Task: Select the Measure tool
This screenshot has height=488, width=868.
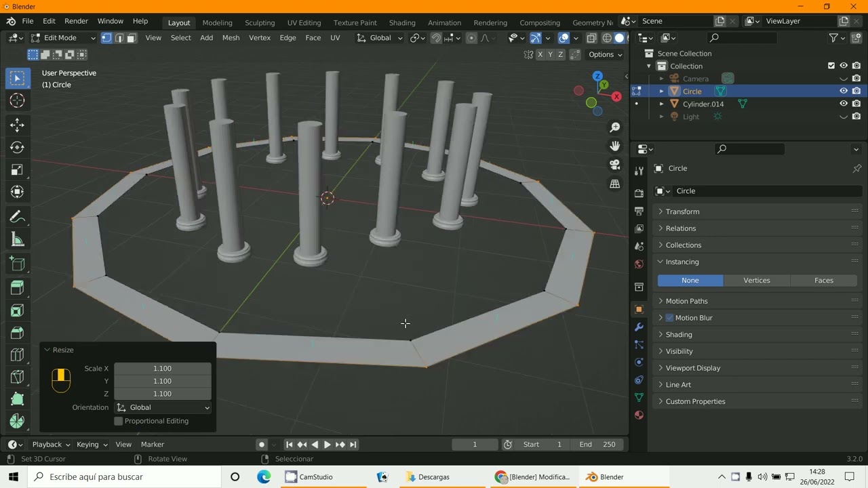Action: pos(17,240)
